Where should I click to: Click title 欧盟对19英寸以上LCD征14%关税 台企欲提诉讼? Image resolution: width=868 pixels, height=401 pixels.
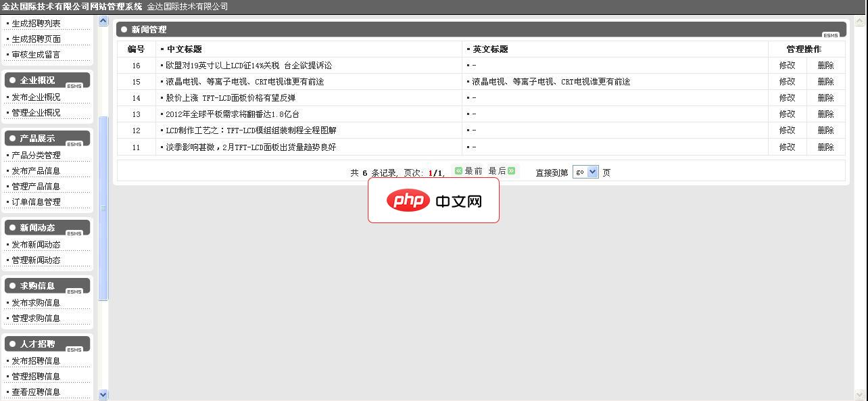pyautogui.click(x=249, y=66)
